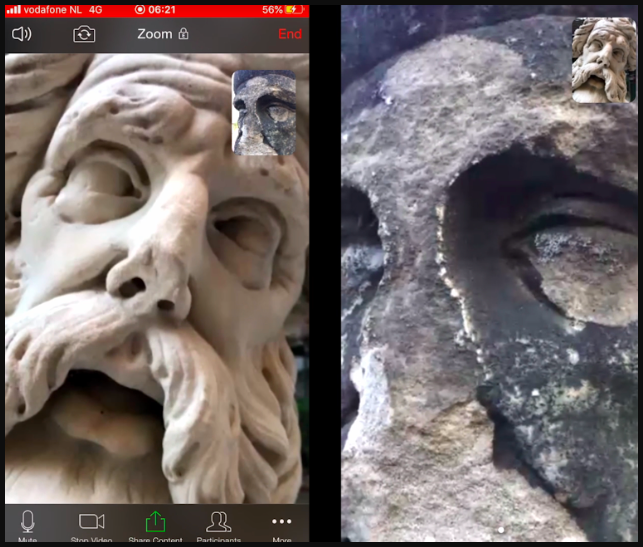Select the white bearded statue thumbnail
The height and width of the screenshot is (547, 643).
click(604, 61)
